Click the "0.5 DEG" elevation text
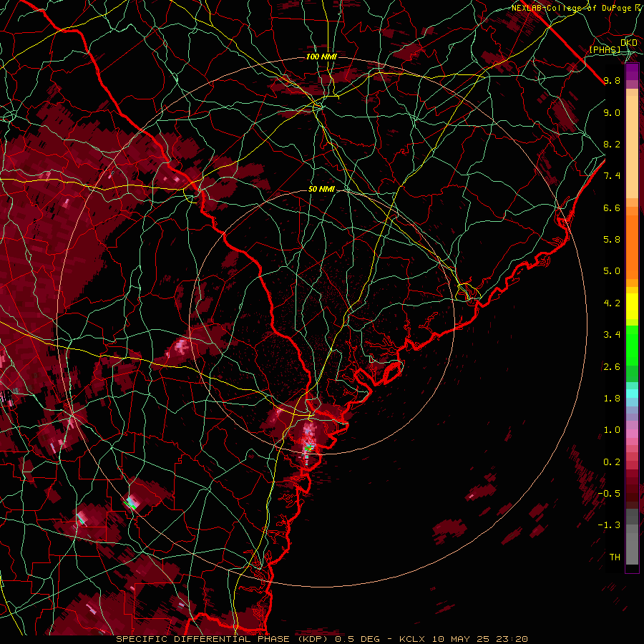This screenshot has width=644, height=644. pyautogui.click(x=358, y=639)
